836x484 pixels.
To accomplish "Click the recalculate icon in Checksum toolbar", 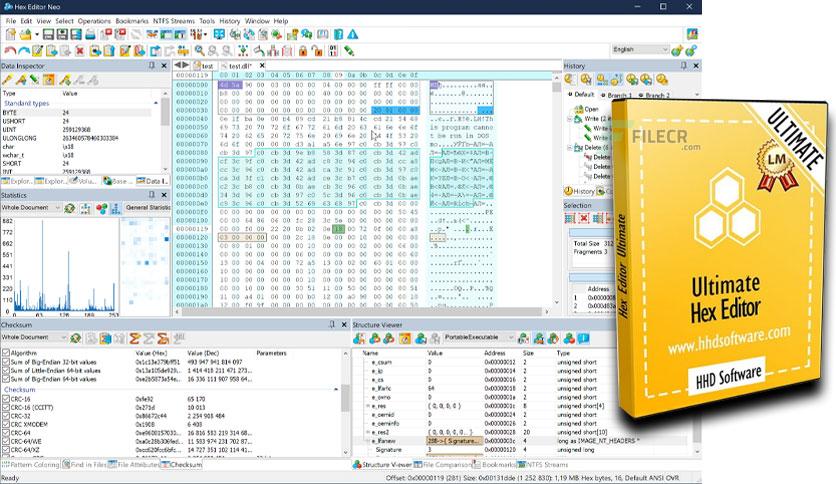I will 76,338.
